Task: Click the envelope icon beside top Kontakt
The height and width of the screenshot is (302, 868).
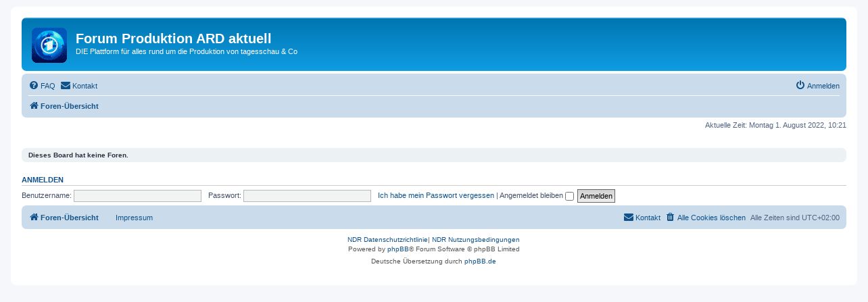Action: (x=66, y=86)
